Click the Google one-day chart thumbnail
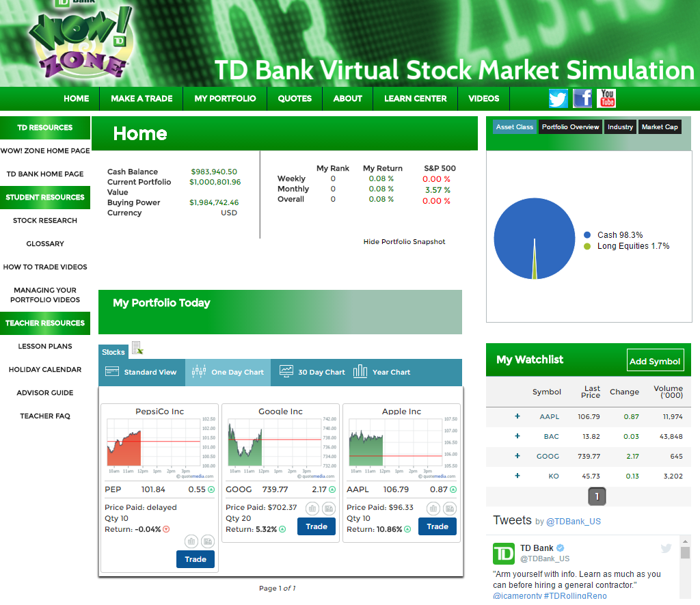 (281, 447)
